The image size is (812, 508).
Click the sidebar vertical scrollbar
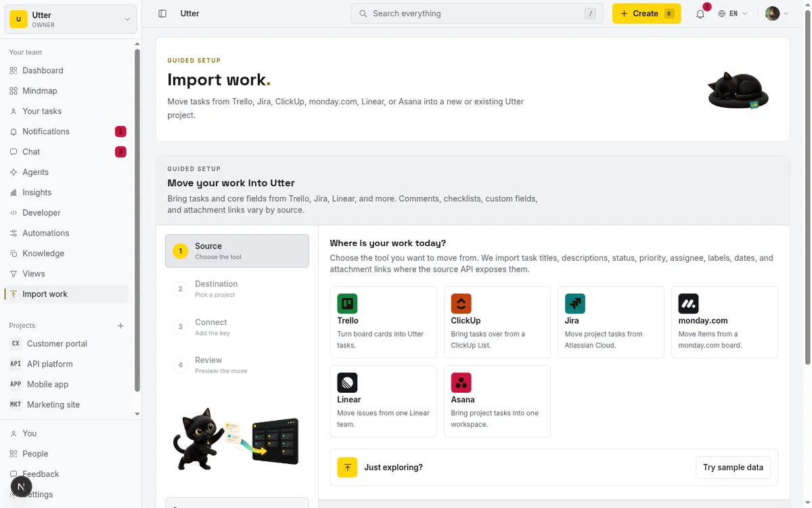pyautogui.click(x=137, y=220)
